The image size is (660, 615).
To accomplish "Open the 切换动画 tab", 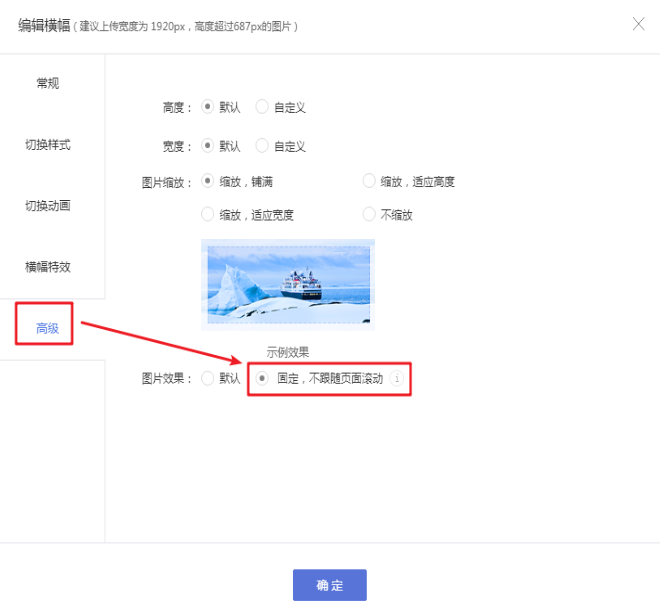I will (x=48, y=206).
